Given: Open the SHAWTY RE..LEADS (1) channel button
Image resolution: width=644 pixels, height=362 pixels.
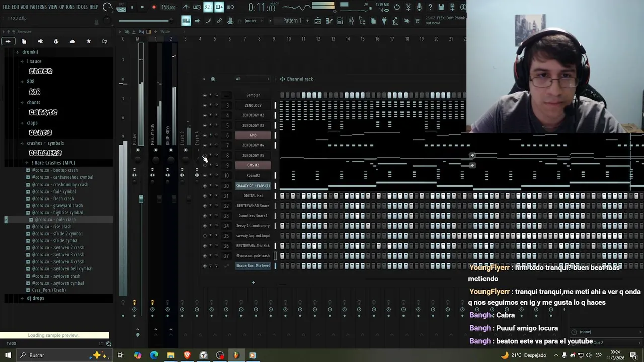Looking at the screenshot, I should pyautogui.click(x=253, y=186).
